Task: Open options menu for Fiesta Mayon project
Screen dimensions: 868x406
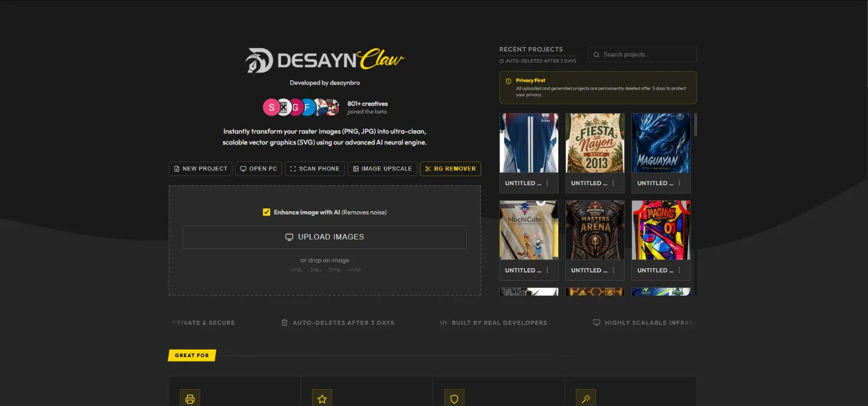Action: click(614, 183)
